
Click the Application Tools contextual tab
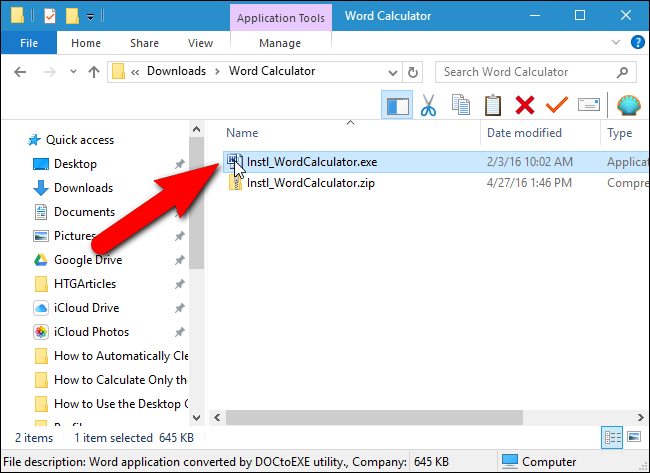(281, 18)
